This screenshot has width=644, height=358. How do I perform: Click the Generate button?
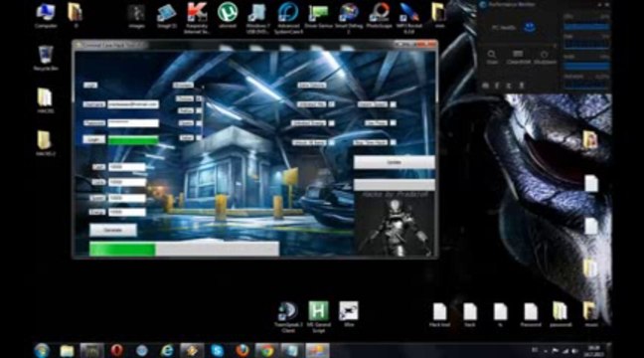pos(113,230)
